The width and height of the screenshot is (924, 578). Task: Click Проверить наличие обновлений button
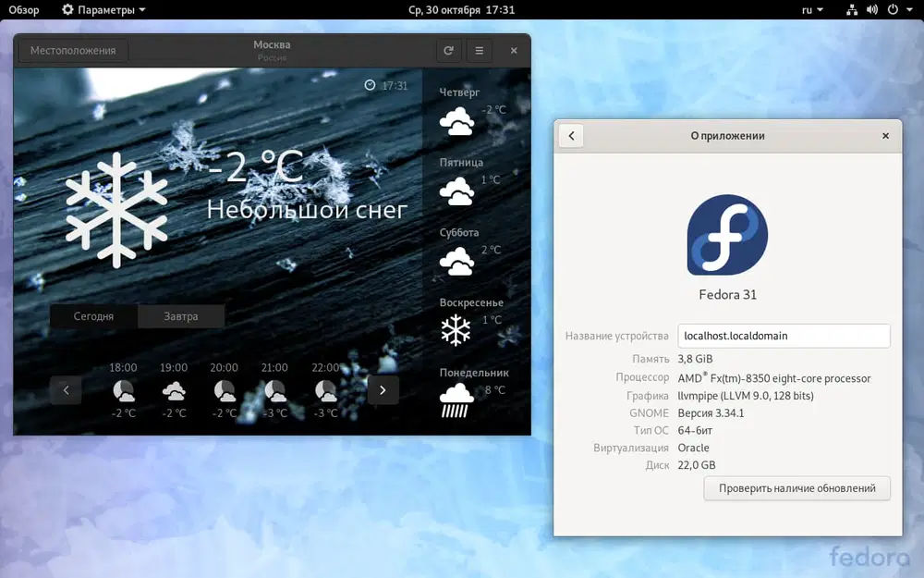point(796,488)
